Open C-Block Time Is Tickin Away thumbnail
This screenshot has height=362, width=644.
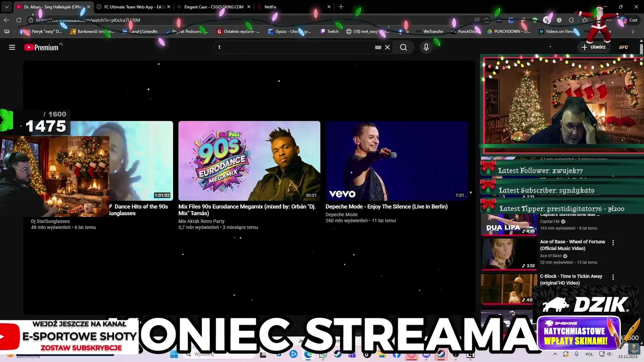[x=509, y=289]
